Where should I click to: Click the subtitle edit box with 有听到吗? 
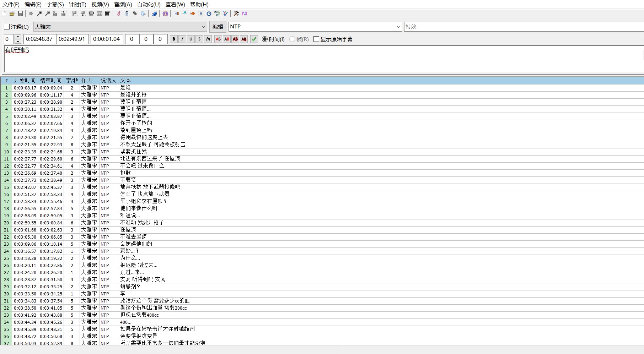pyautogui.click(x=323, y=59)
